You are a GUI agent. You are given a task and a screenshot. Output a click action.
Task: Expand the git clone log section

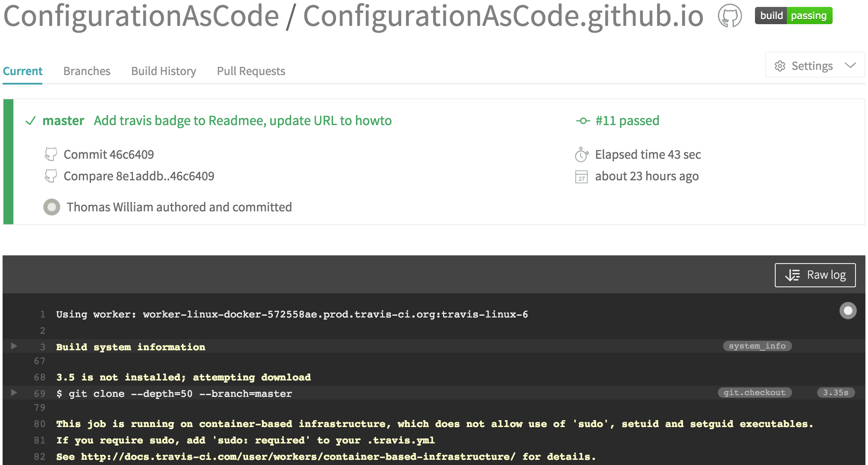(14, 393)
